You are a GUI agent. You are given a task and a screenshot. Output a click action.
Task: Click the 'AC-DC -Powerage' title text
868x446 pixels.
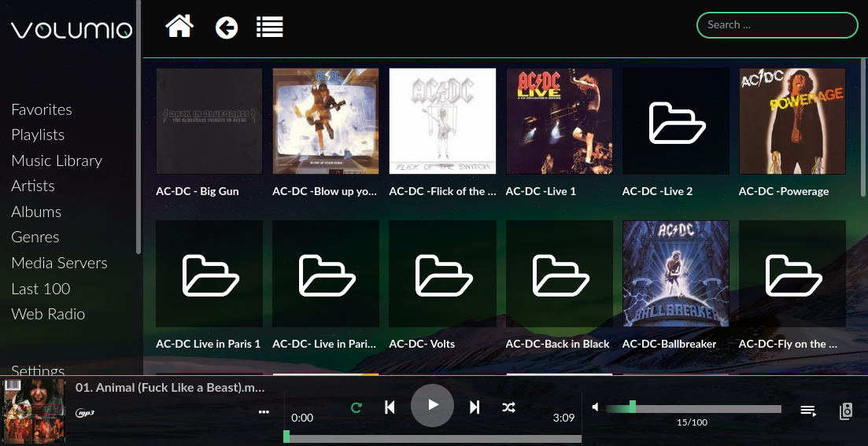(x=784, y=191)
